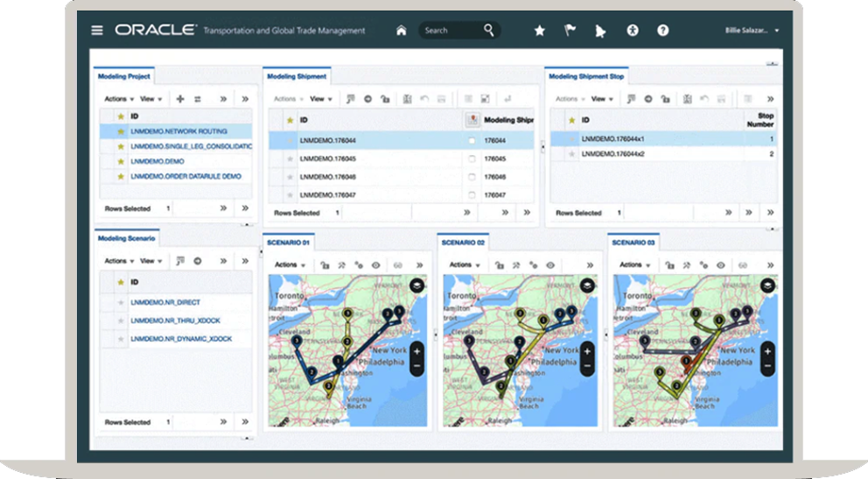This screenshot has height=479, width=868.
Task: Select the Modeling Shipment Stop tab
Action: [x=586, y=76]
